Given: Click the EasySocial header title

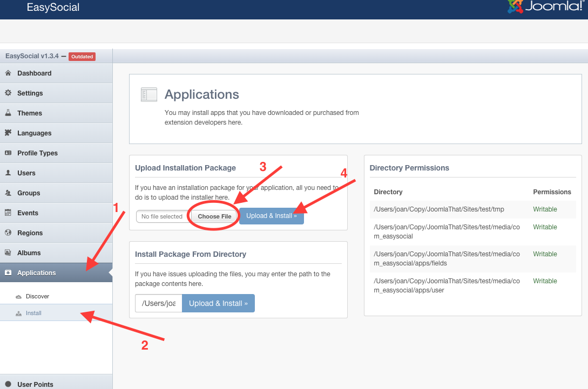Looking at the screenshot, I should [53, 7].
